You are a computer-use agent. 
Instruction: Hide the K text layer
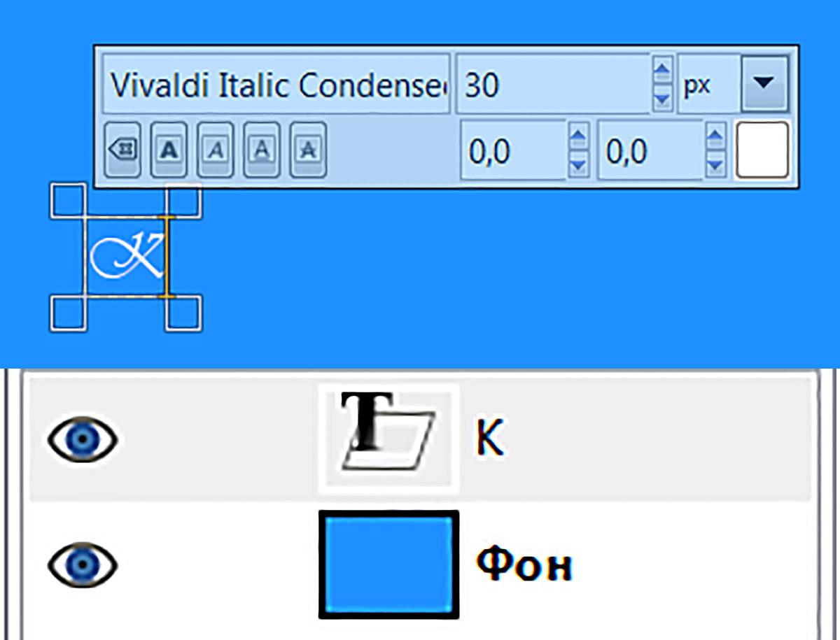(83, 439)
